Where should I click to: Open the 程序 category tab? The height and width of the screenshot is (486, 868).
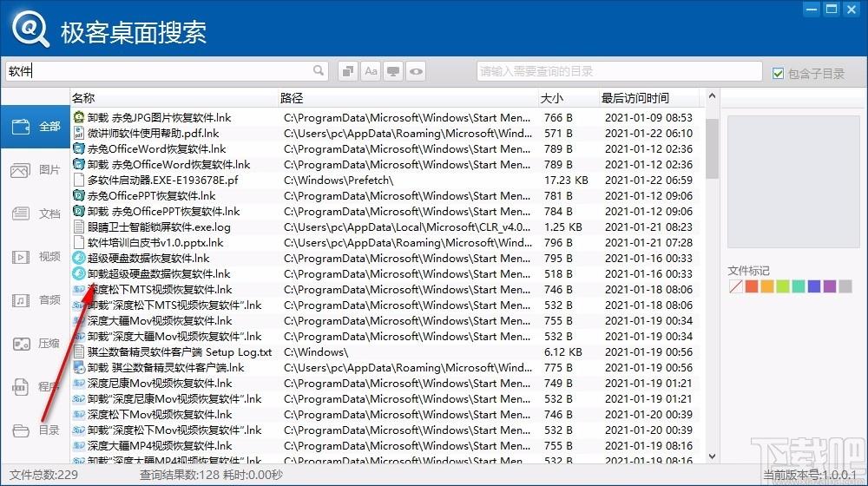pos(36,387)
